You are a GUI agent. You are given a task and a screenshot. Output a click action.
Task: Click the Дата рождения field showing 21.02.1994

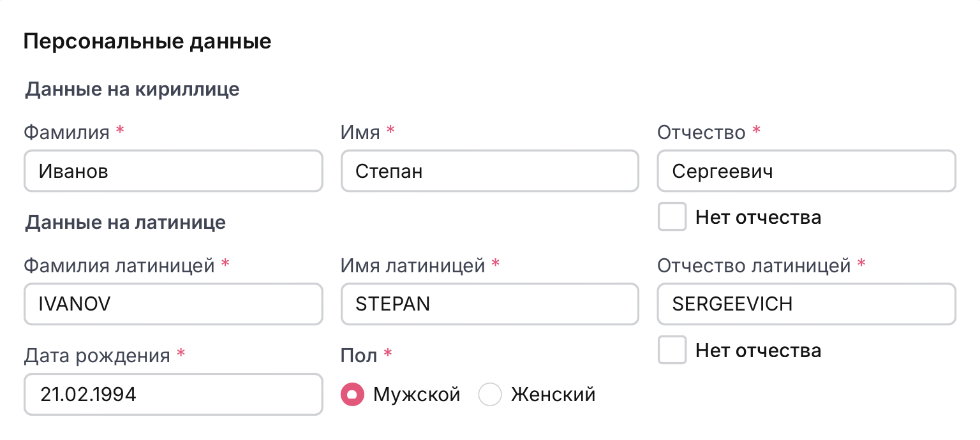(x=173, y=395)
